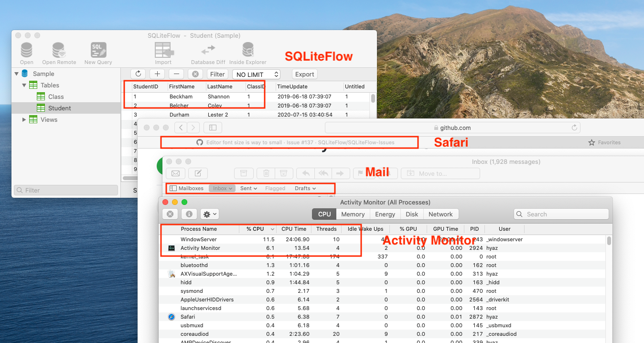Compose a new message in Mail
This screenshot has height=343, width=644.
pyautogui.click(x=198, y=173)
